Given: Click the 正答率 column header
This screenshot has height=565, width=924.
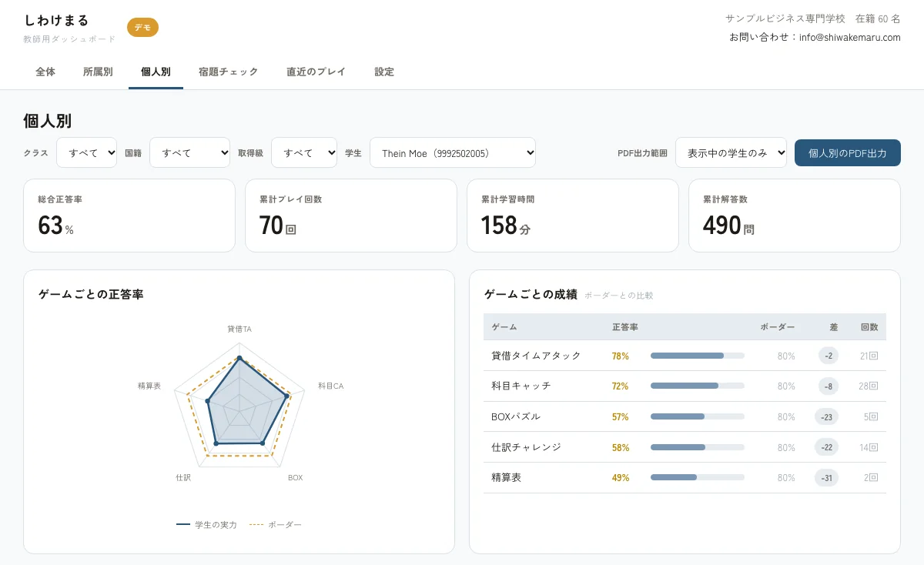Looking at the screenshot, I should pos(624,326).
